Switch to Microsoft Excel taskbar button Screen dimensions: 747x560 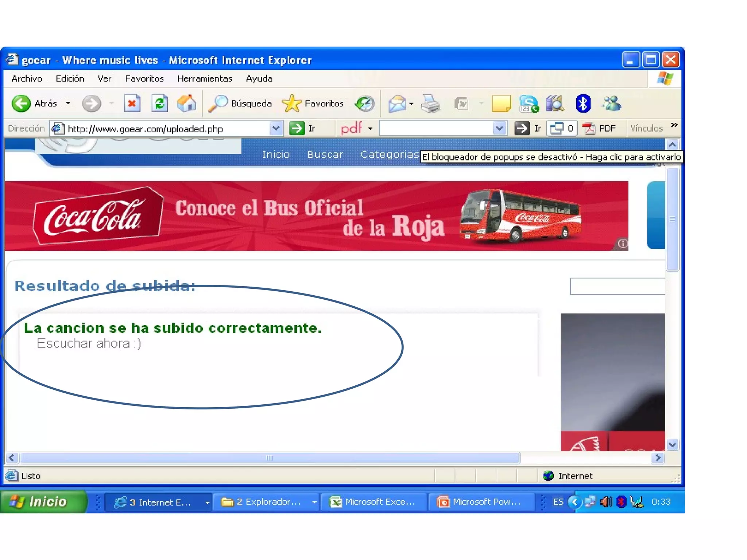pos(373,502)
